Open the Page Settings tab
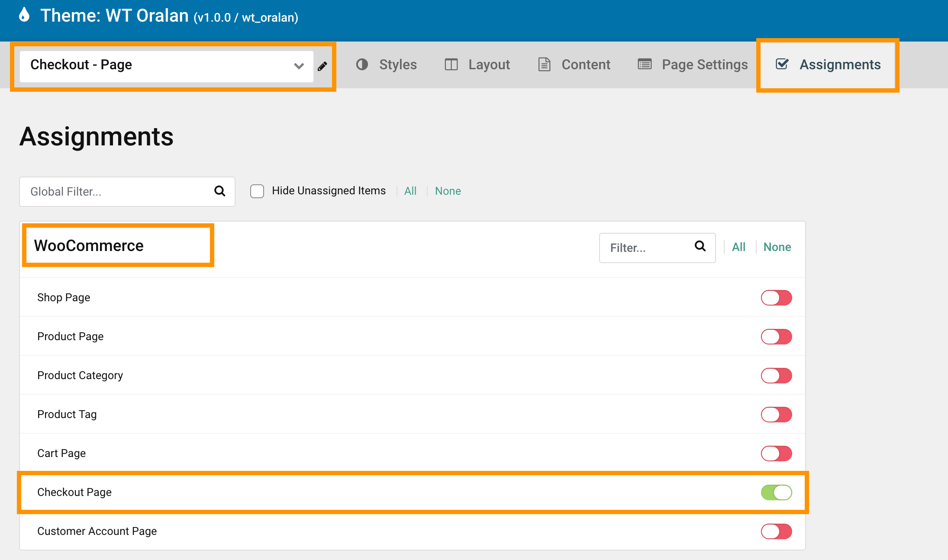Screen dimensions: 948x560 [x=693, y=65]
